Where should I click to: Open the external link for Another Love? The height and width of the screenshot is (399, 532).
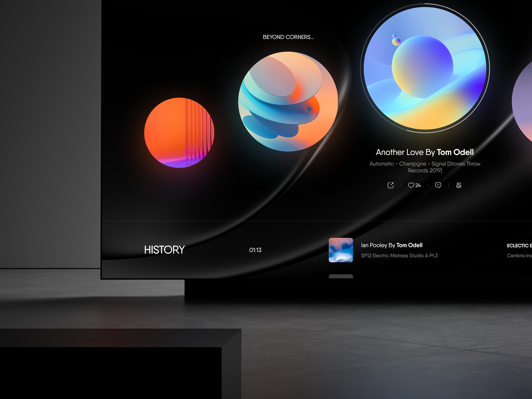[391, 185]
